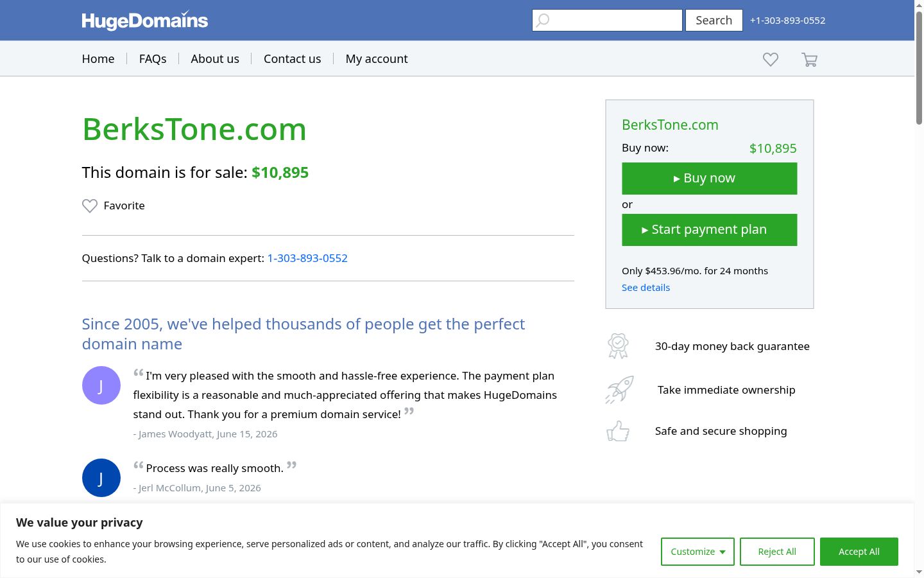Click the Accept All cookies button
Image resolution: width=924 pixels, height=578 pixels.
[x=859, y=552]
